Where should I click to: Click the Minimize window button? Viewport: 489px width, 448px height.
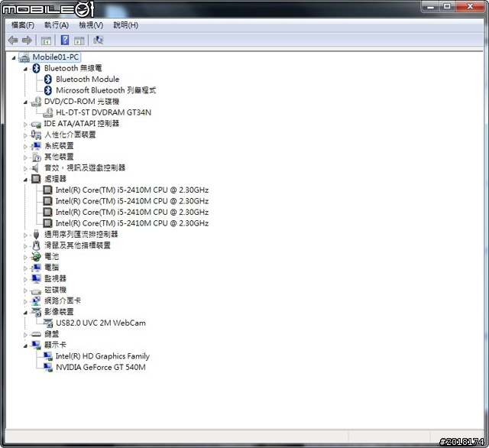pyautogui.click(x=431, y=6)
